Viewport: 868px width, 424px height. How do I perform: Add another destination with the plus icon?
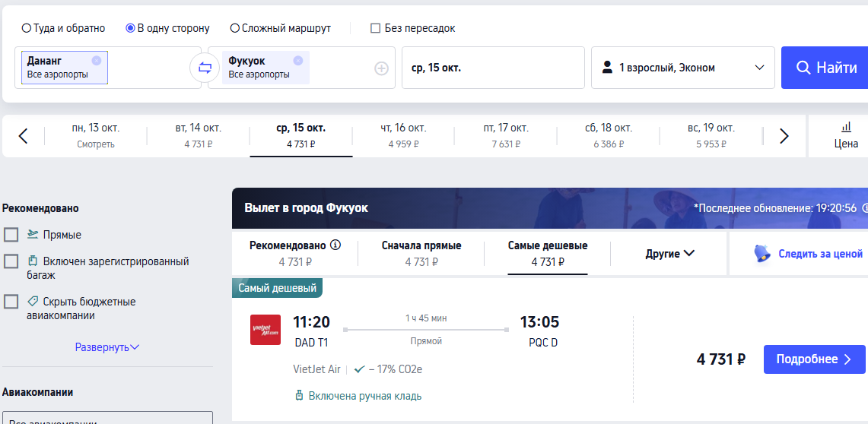pos(381,68)
